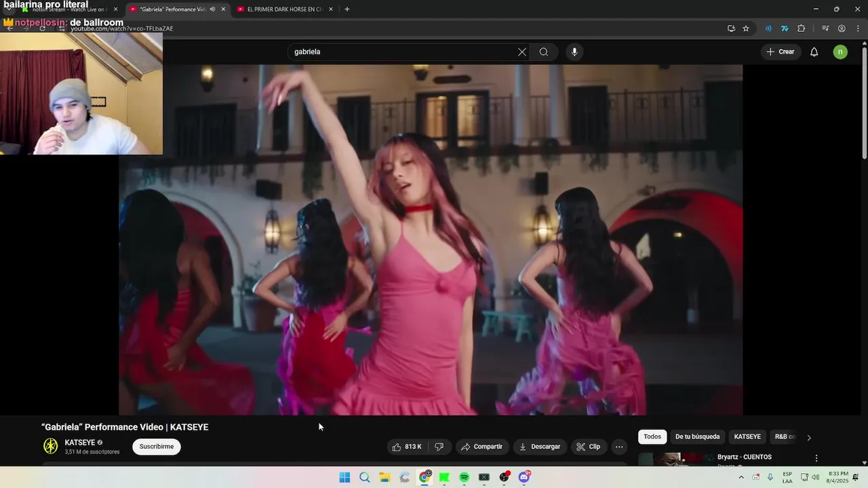The image size is (868, 488).
Task: Open File Explorer from the taskbar
Action: (384, 477)
